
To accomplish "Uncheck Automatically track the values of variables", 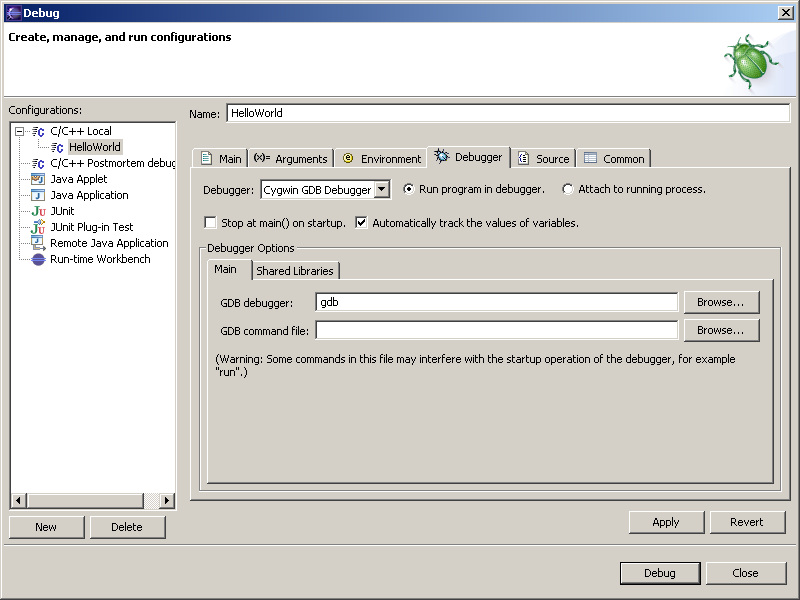I will coord(362,223).
